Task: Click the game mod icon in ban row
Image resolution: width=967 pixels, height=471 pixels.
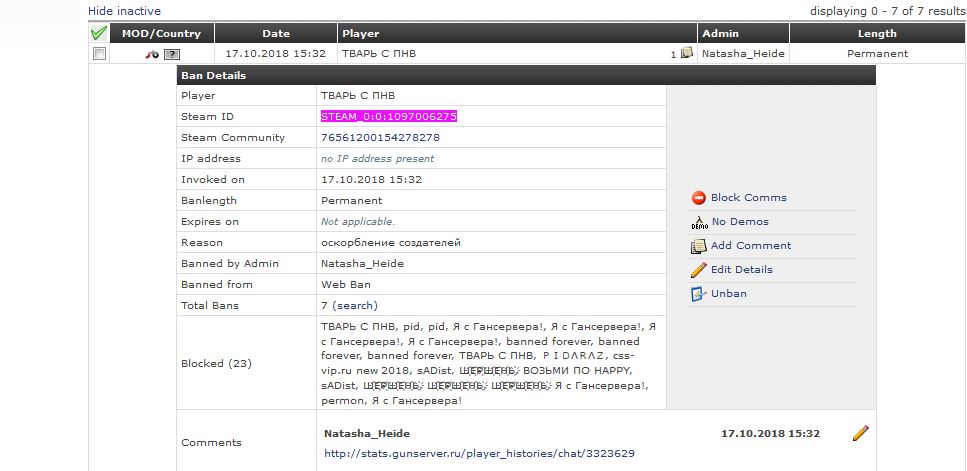Action: (151, 54)
